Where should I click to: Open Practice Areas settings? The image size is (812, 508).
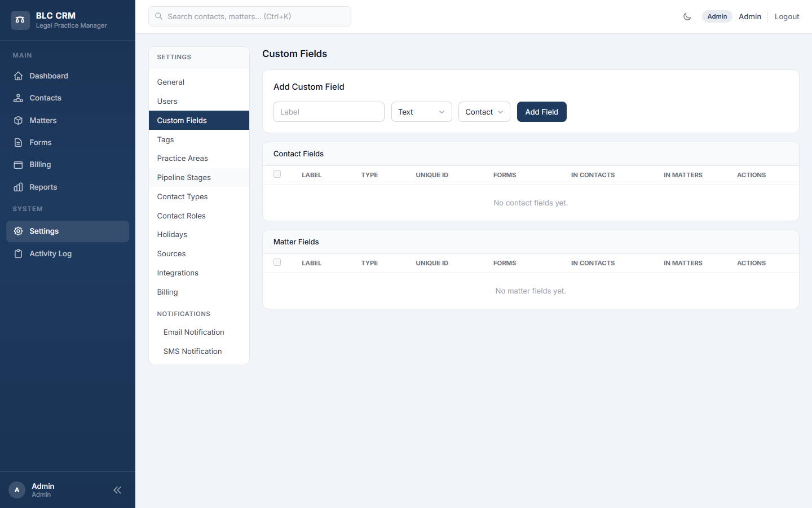coord(199,159)
